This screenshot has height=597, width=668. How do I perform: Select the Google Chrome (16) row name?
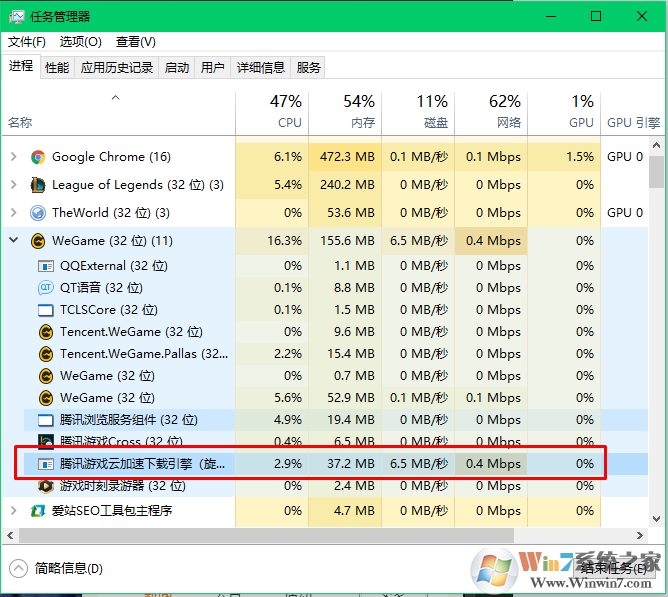111,157
